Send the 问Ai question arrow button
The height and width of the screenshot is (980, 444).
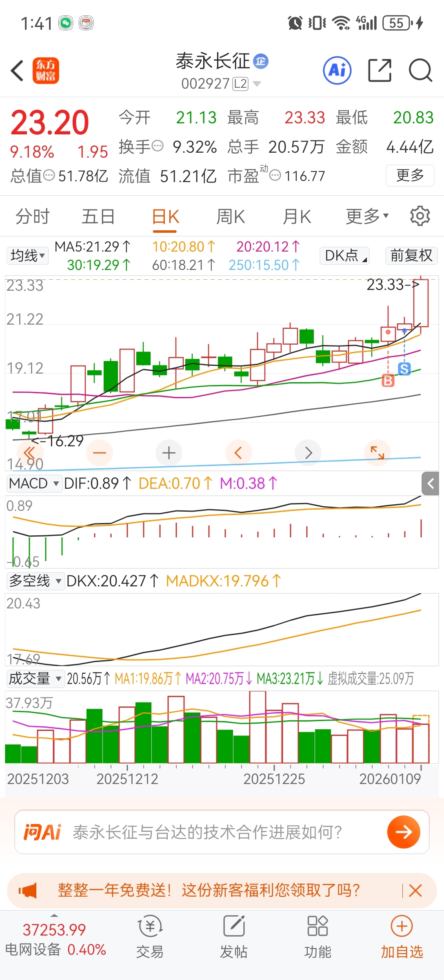click(404, 832)
